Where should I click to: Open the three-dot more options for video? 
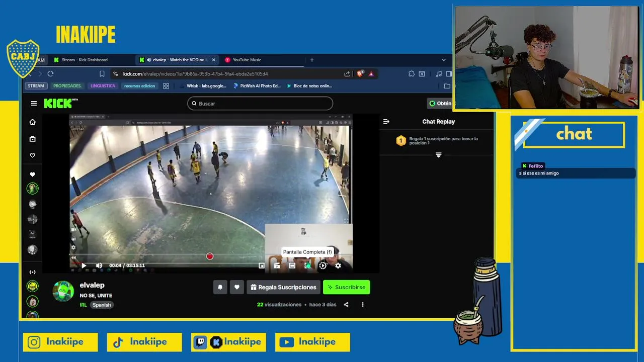pos(363,305)
